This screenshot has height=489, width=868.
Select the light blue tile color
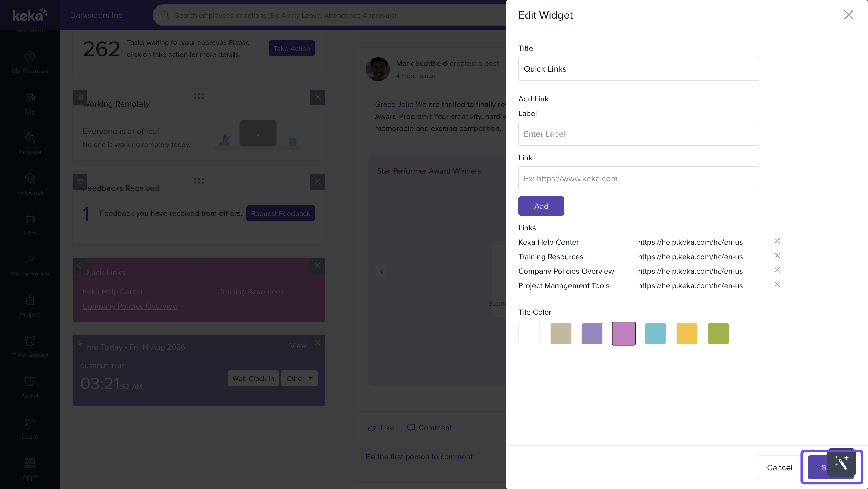(656, 334)
